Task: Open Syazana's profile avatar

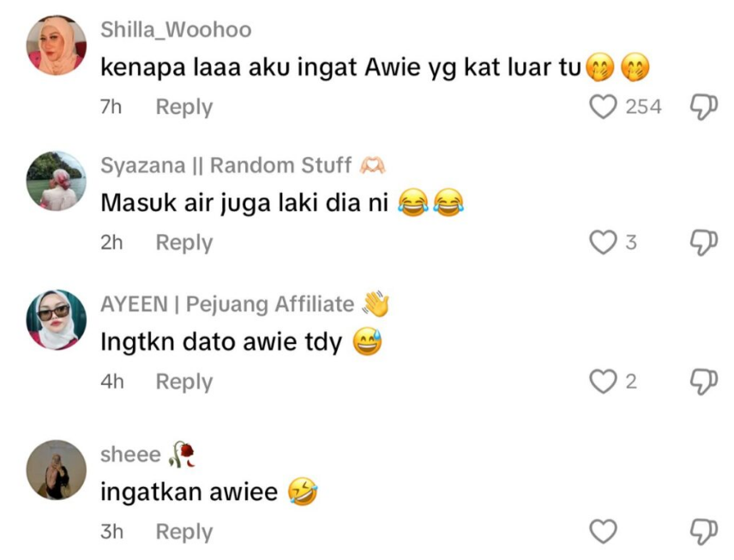Action: [x=57, y=181]
